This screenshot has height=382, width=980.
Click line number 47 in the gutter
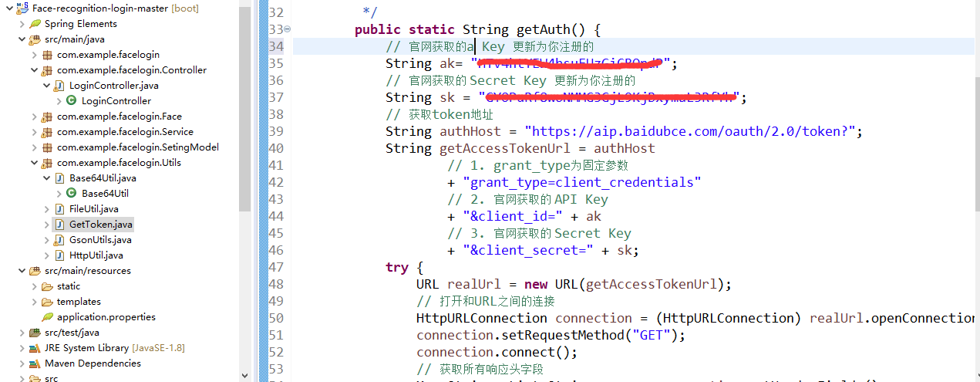pyautogui.click(x=275, y=267)
